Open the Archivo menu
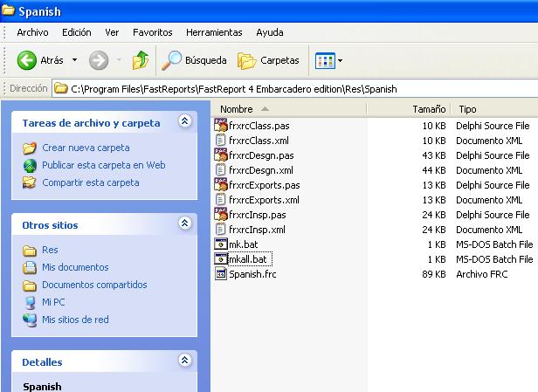Image resolution: width=538 pixels, height=392 pixels. [32, 32]
